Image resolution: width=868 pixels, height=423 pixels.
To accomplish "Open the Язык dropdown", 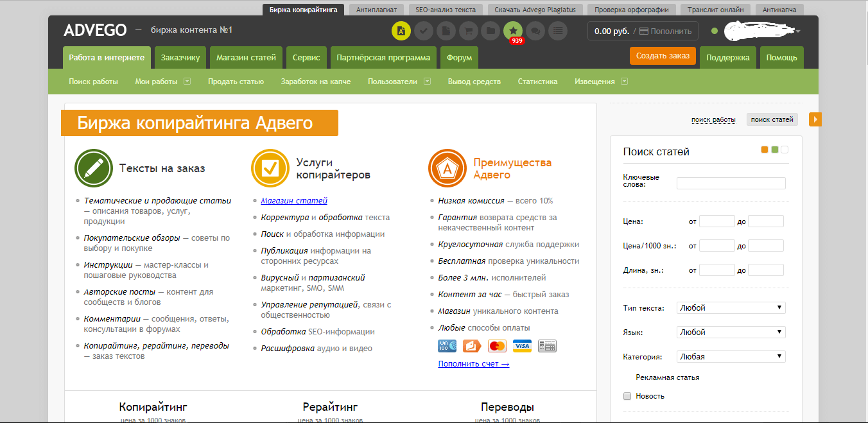I will [731, 332].
